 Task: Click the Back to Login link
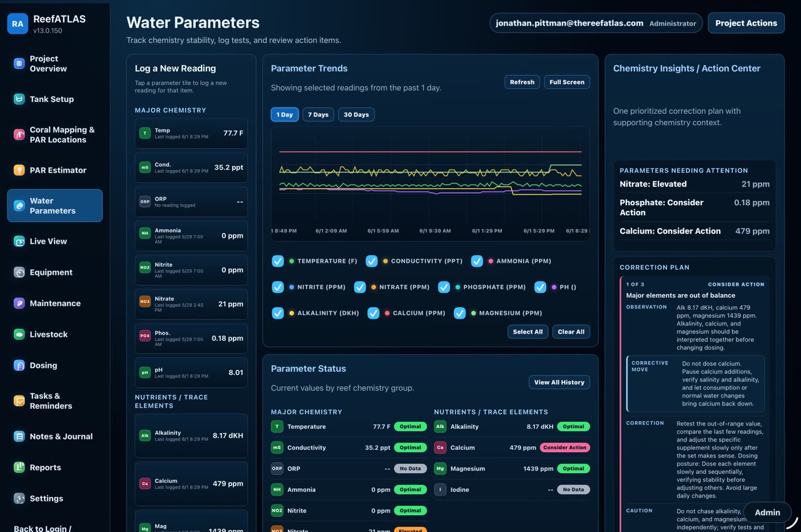[43, 528]
